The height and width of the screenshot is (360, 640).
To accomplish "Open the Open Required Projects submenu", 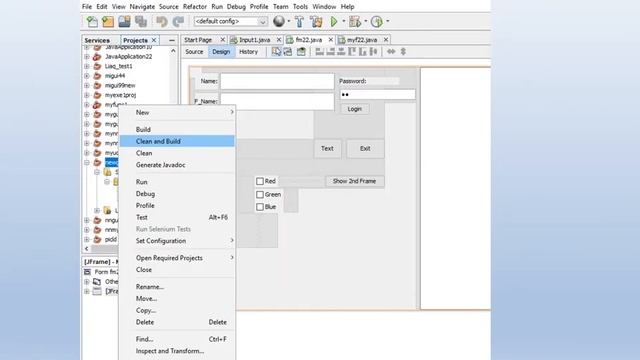I will 177,258.
